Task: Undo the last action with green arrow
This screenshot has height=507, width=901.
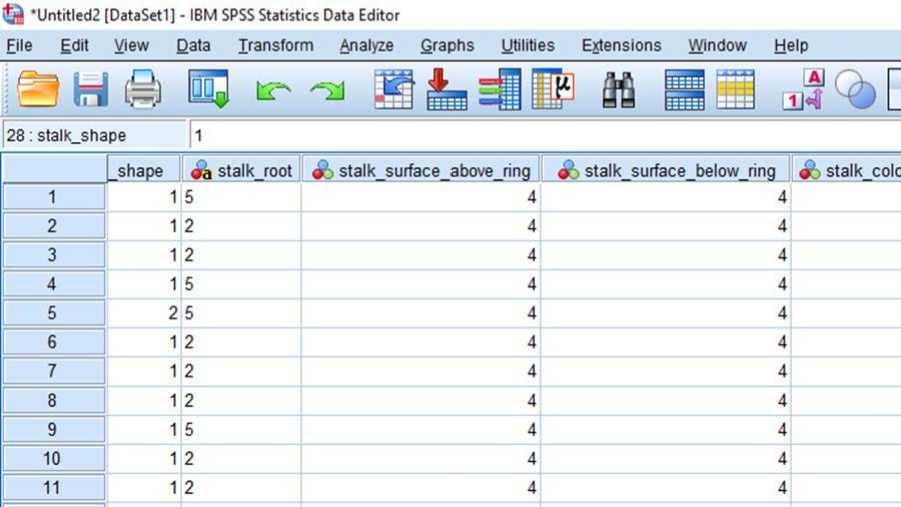Action: point(273,91)
